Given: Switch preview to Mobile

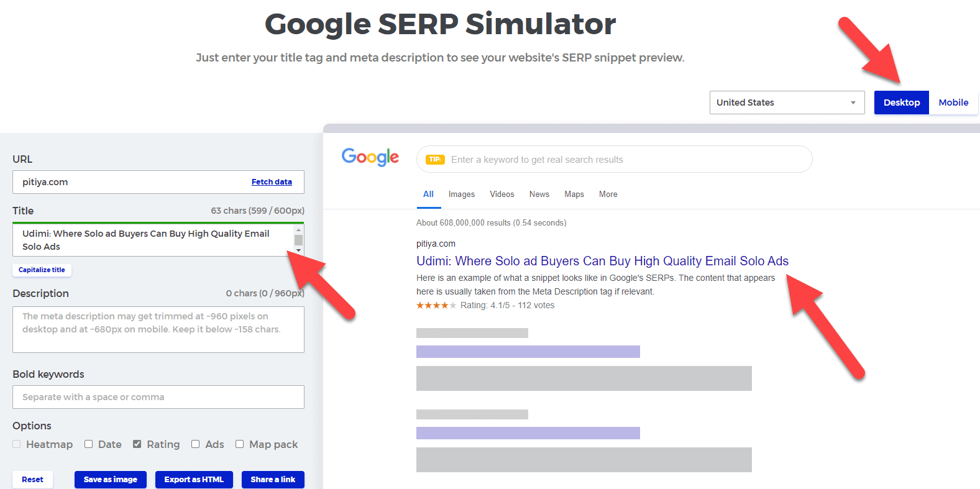Looking at the screenshot, I should [x=953, y=103].
